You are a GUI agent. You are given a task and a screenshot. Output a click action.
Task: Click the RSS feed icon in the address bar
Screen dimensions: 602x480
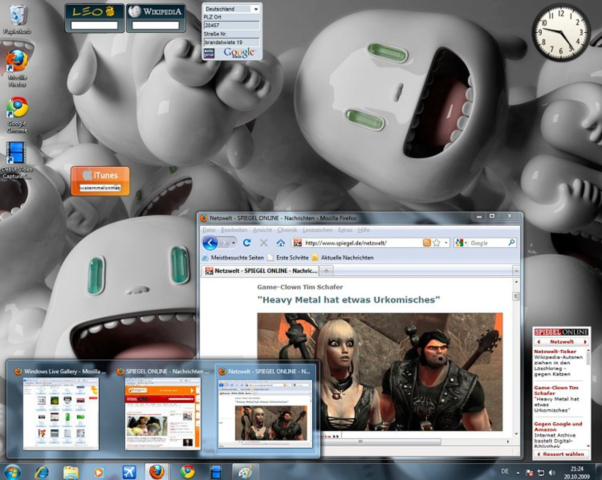427,243
